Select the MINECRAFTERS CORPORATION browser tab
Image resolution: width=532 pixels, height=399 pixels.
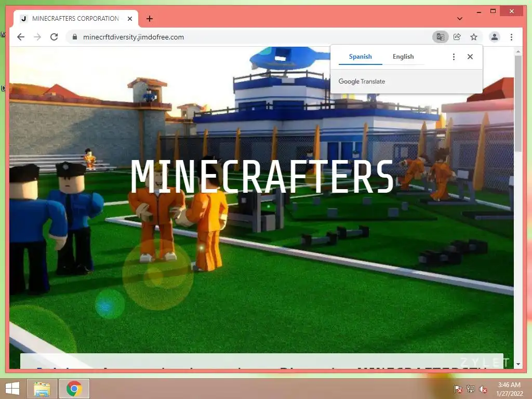tap(75, 19)
